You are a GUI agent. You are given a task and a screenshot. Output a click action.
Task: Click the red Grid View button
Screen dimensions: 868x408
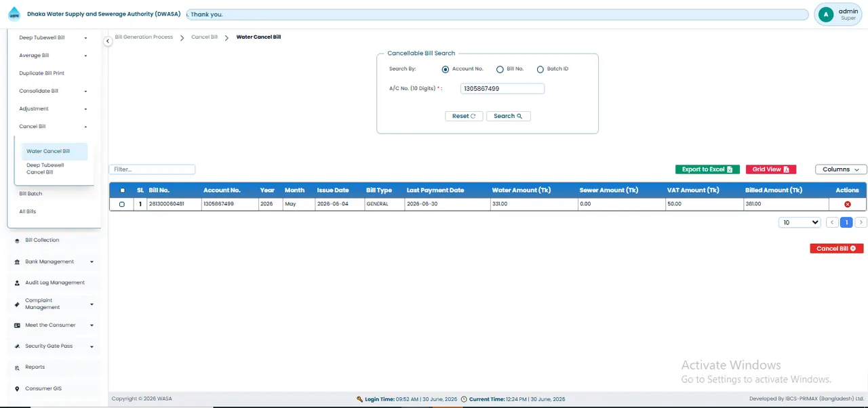click(770, 169)
